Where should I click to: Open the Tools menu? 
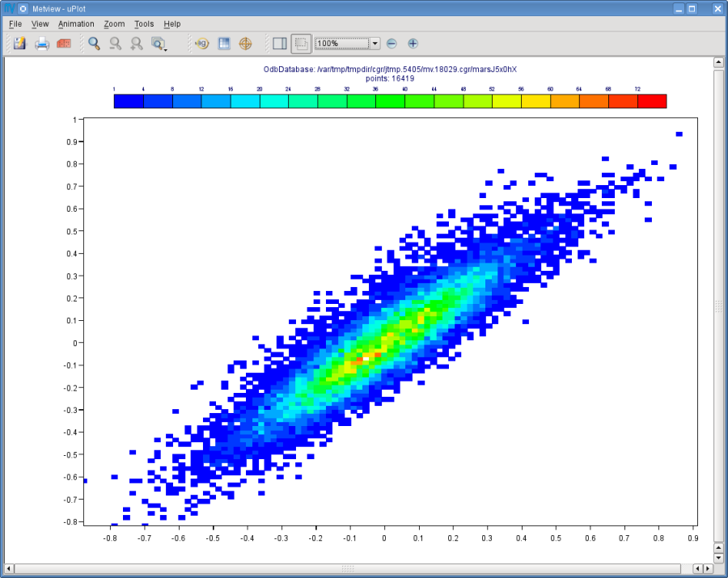click(144, 23)
